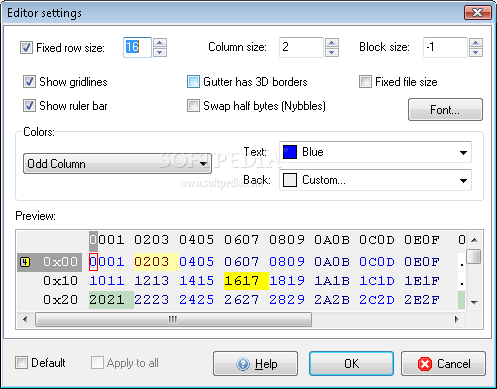Image resolution: width=497 pixels, height=389 pixels.
Task: Click the 0E0F cell in row 0x00
Action: click(422, 262)
